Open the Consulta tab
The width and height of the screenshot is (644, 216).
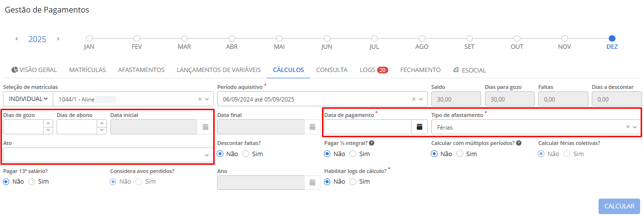click(x=332, y=70)
